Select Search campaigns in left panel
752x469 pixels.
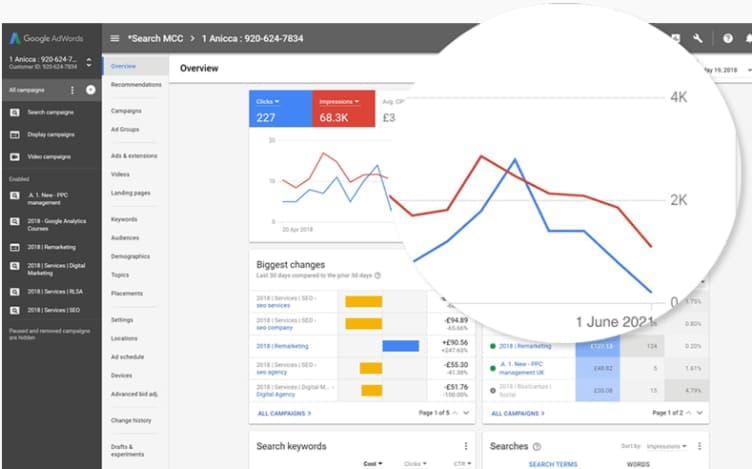pyautogui.click(x=50, y=112)
